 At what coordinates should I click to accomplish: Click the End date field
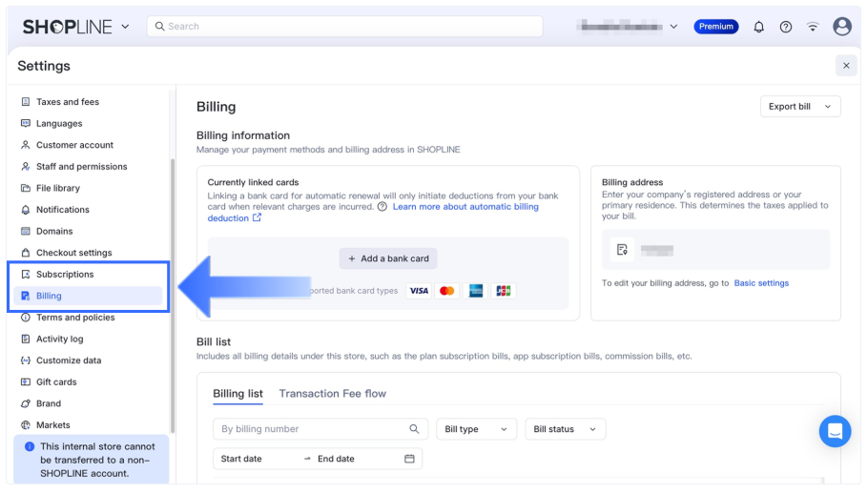[x=336, y=459]
